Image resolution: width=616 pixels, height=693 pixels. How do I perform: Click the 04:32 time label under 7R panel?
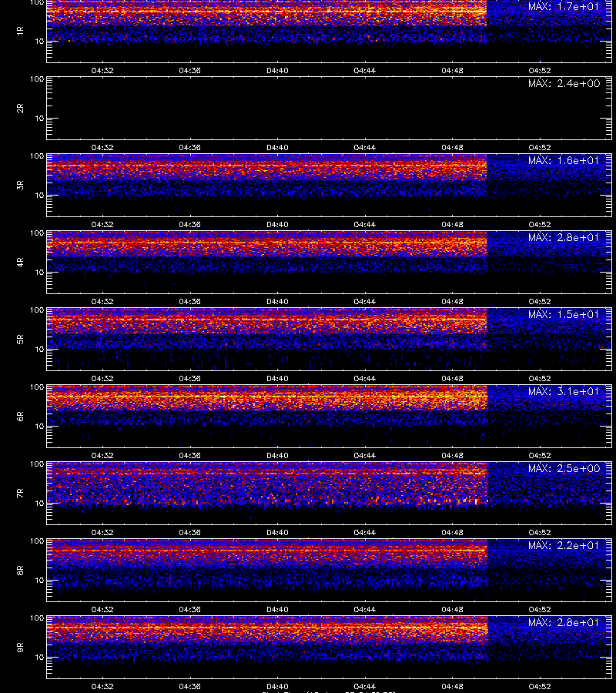102,533
